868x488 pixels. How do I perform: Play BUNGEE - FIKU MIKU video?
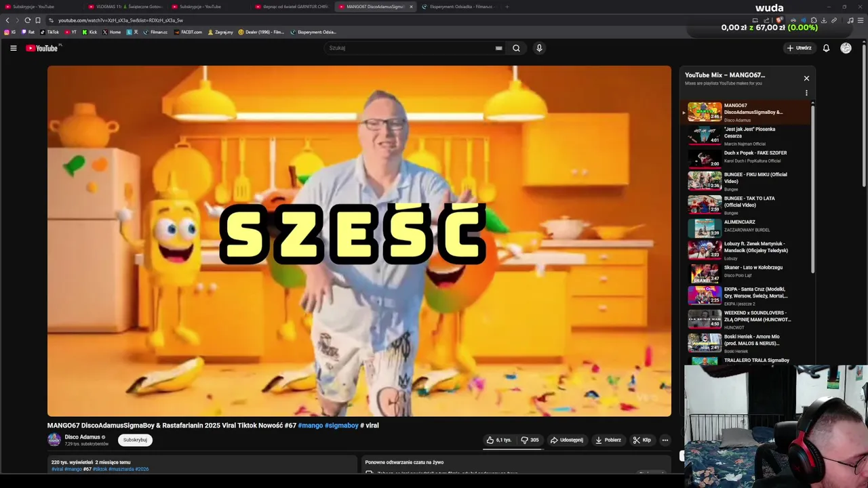[x=746, y=181]
